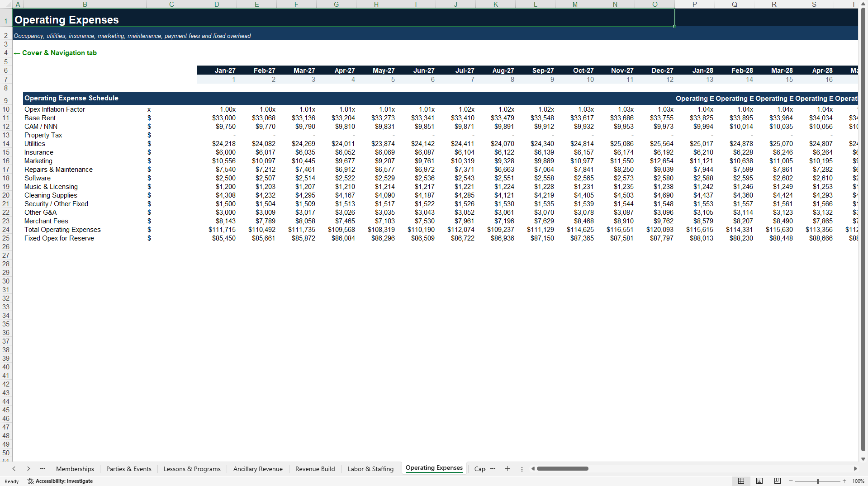This screenshot has width=868, height=486.
Task: Select row 24 header
Action: 6,230
